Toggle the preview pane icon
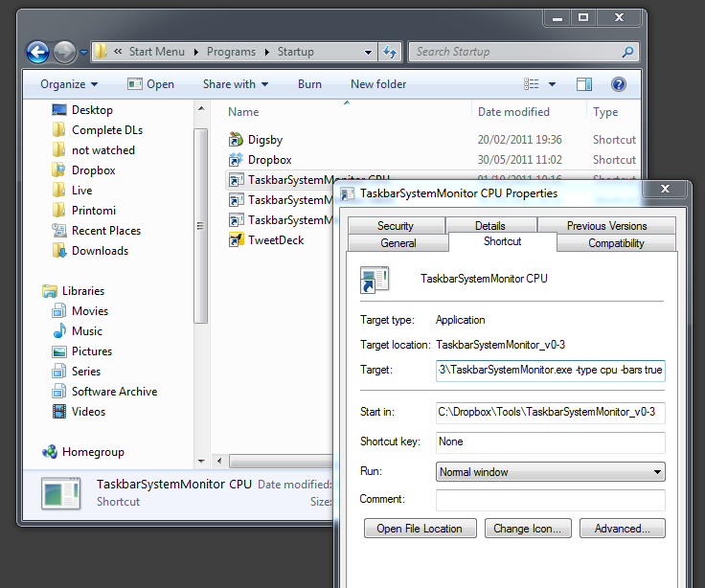 click(585, 84)
